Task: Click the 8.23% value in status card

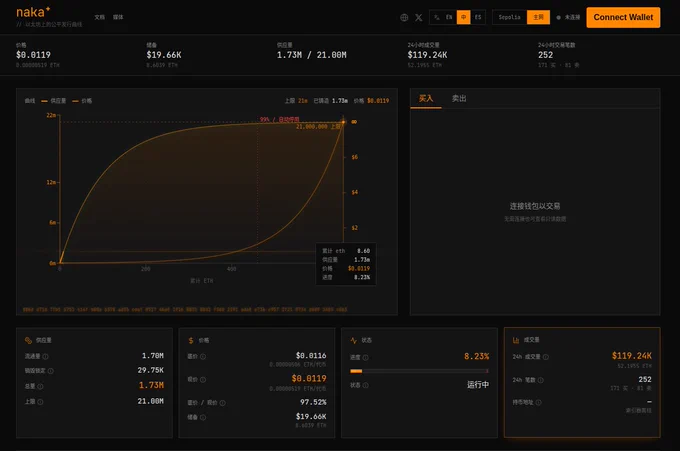Action: (x=477, y=356)
